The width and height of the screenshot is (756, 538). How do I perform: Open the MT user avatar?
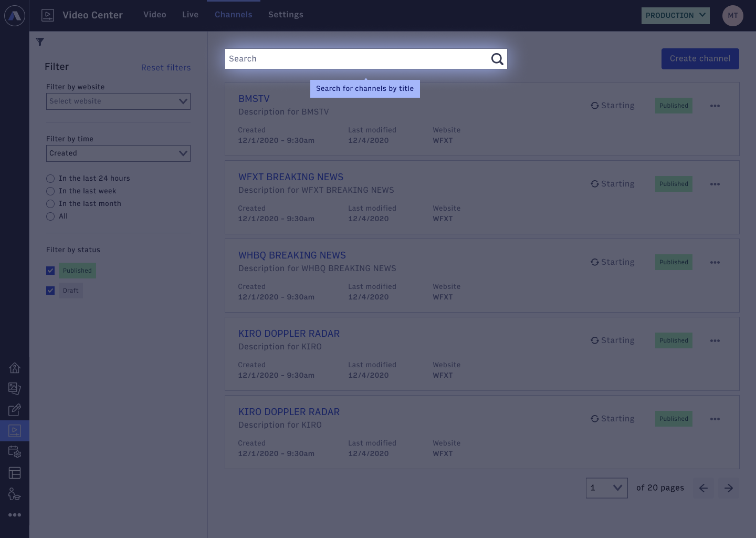[x=733, y=16]
